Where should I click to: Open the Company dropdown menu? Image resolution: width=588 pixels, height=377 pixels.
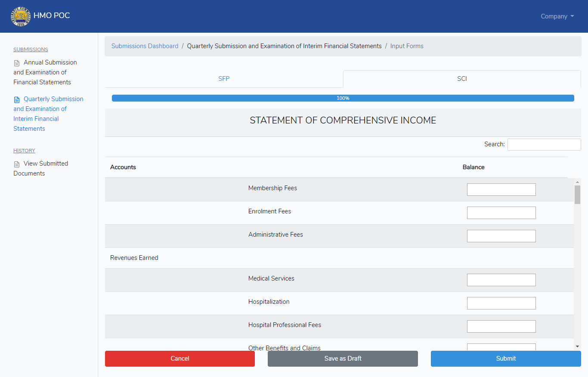pos(557,16)
